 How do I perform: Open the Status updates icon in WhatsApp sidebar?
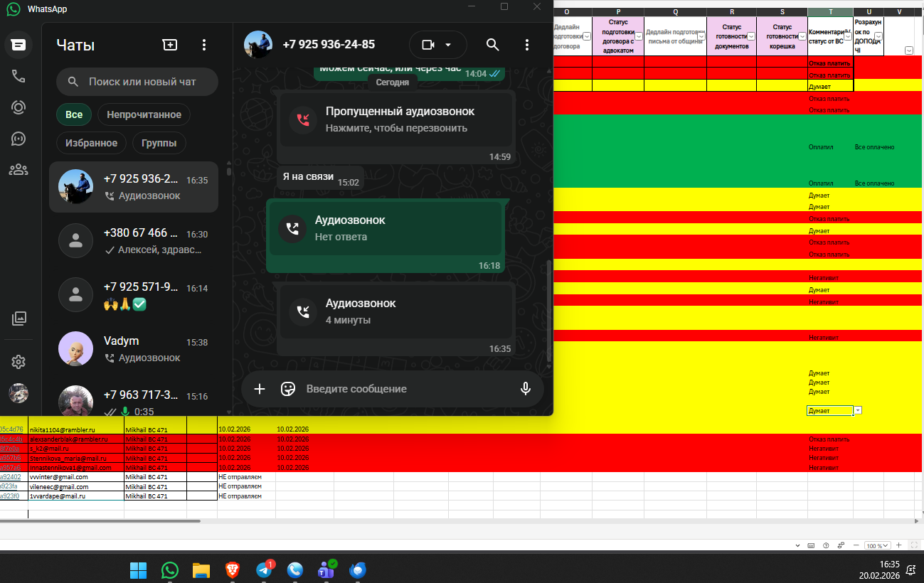(18, 108)
